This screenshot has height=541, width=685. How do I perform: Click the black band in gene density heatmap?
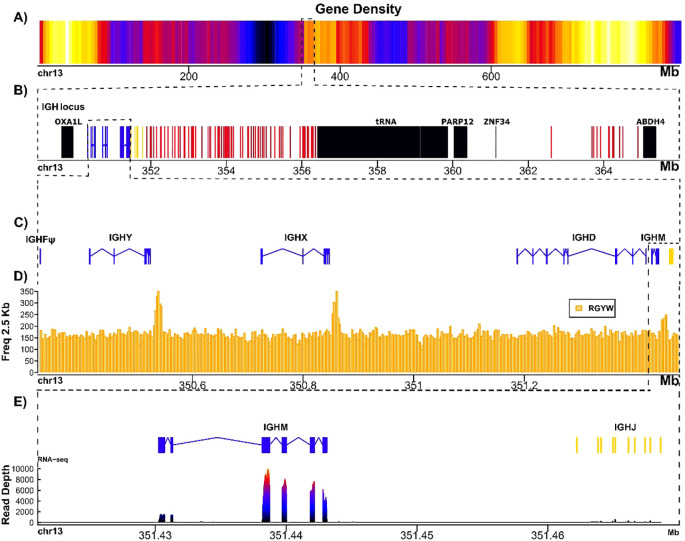click(265, 42)
